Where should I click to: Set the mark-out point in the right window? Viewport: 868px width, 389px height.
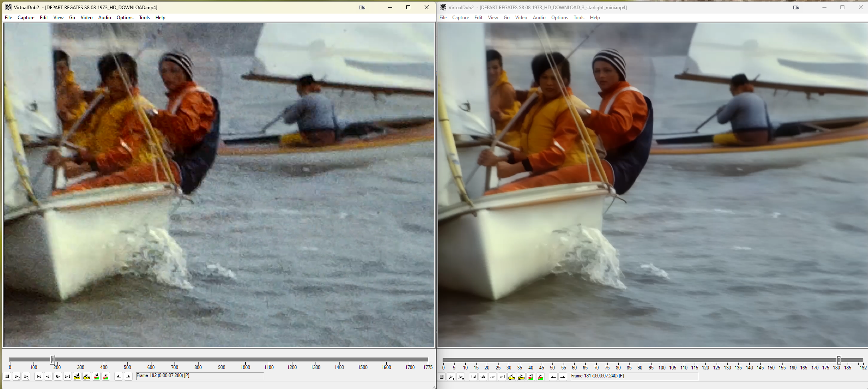click(x=563, y=377)
